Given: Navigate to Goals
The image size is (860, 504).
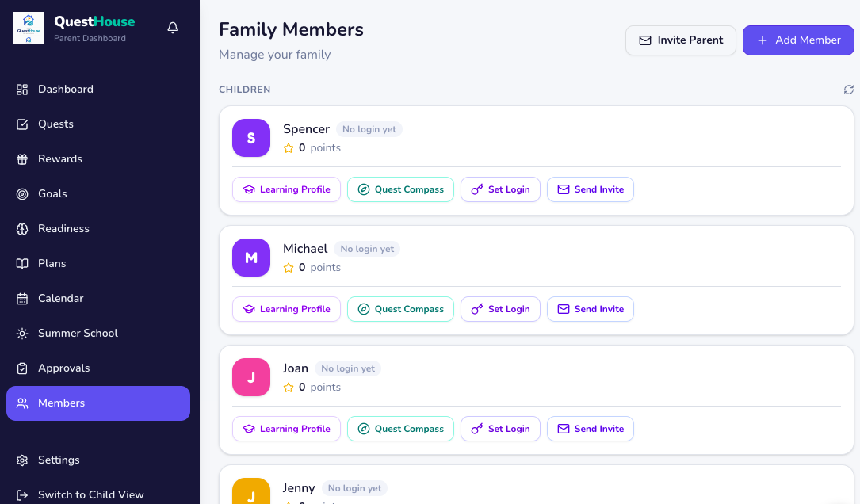Looking at the screenshot, I should pos(98,193).
